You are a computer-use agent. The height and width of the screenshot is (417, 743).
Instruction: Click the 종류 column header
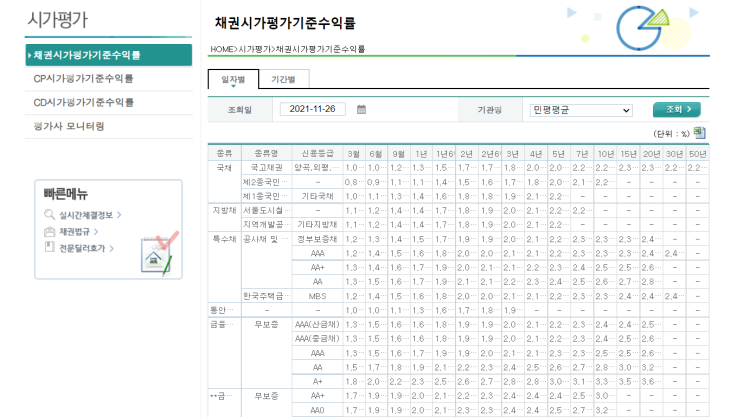coord(225,154)
